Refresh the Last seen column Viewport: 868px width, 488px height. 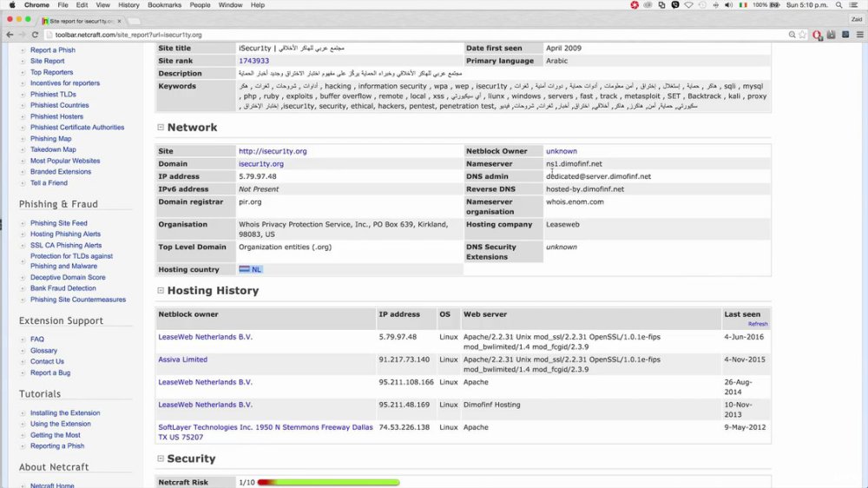[758, 324]
